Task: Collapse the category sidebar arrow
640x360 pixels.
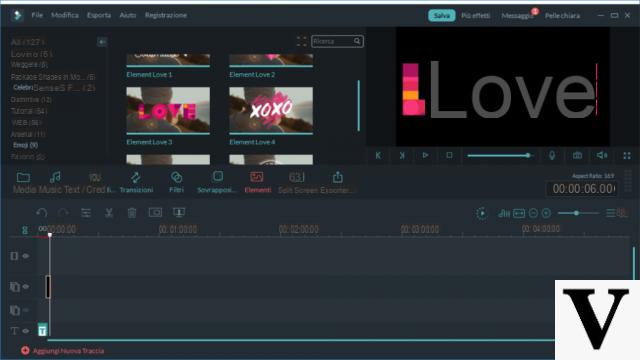Action: (102, 42)
